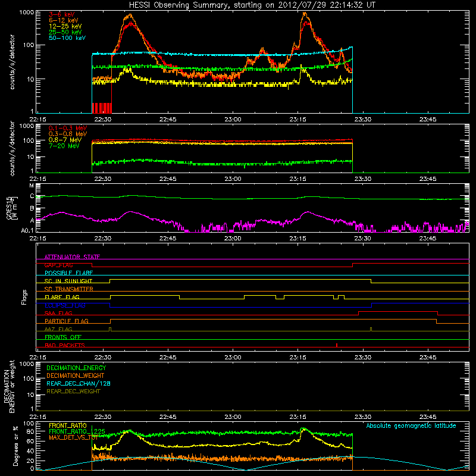
Task: Select the SC_TRANSMITTER flag label
Action: [x=69, y=289]
